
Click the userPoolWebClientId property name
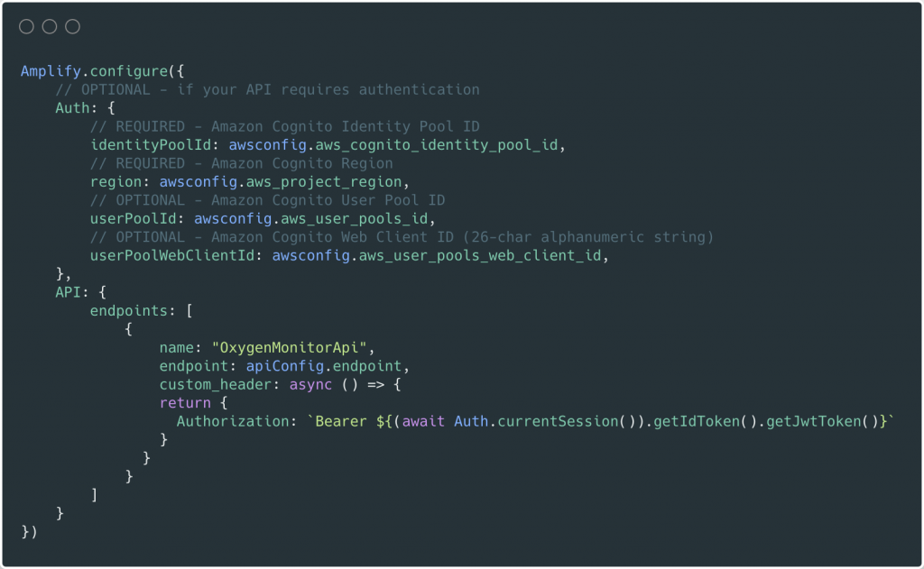(x=172, y=255)
